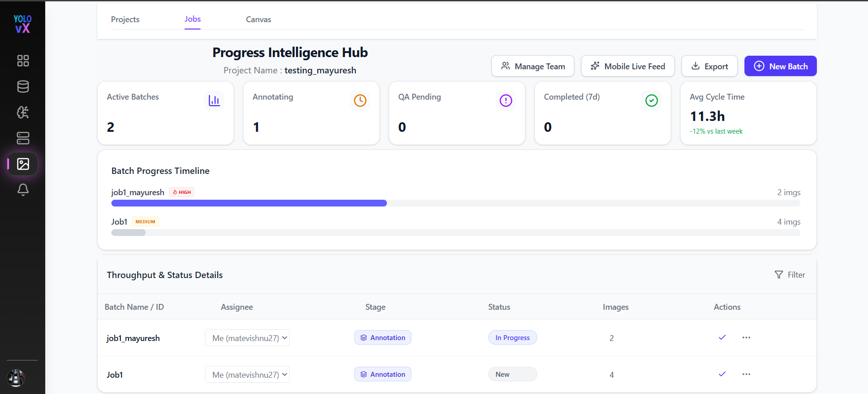868x394 pixels.
Task: Switch to the Canvas tab
Action: (x=258, y=19)
